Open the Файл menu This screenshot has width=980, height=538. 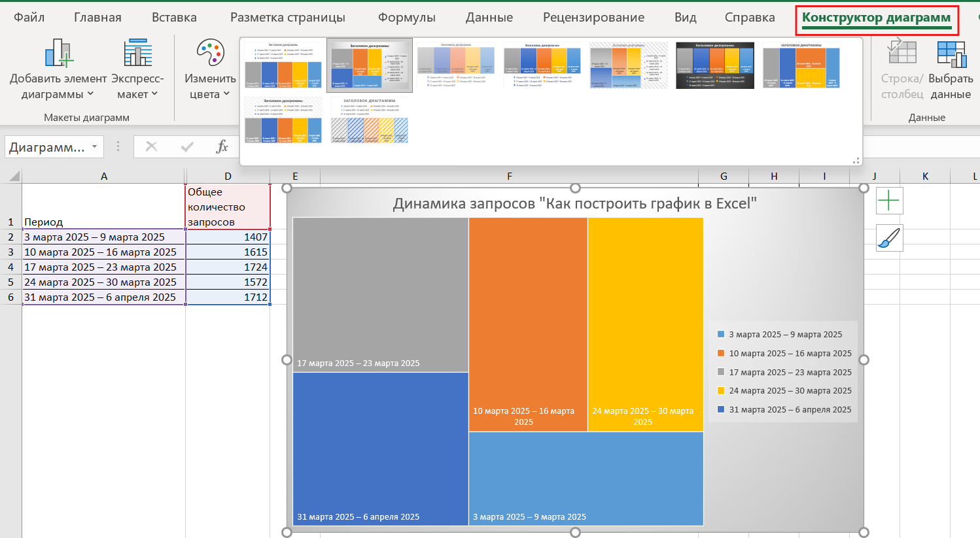click(29, 18)
